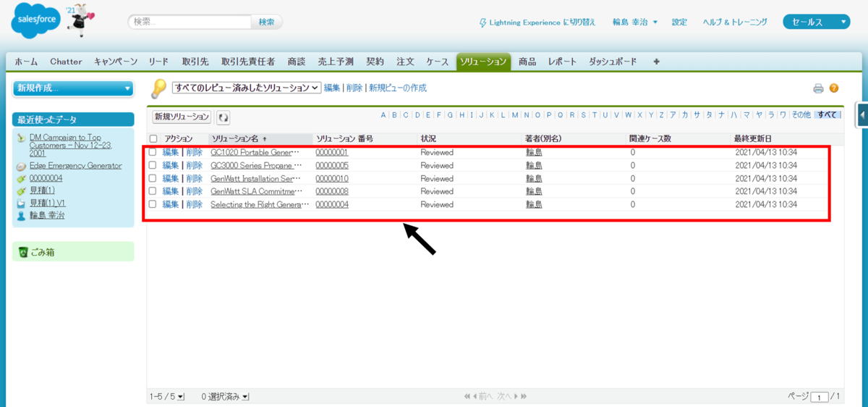Click the icon beside recent item 00000004
The width and height of the screenshot is (868, 407).
[x=22, y=179]
